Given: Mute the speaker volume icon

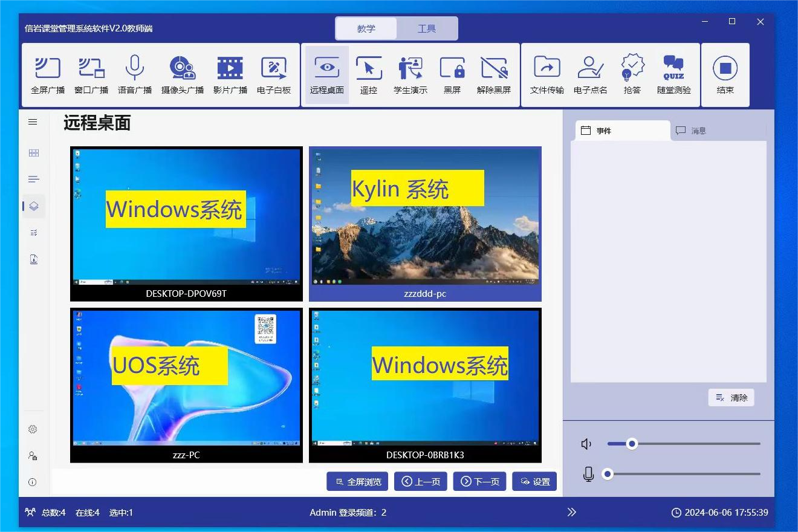Looking at the screenshot, I should [586, 444].
